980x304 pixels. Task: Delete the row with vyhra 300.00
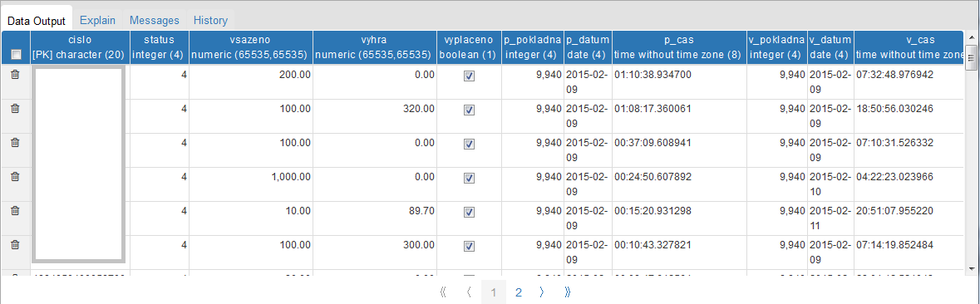[x=16, y=245]
